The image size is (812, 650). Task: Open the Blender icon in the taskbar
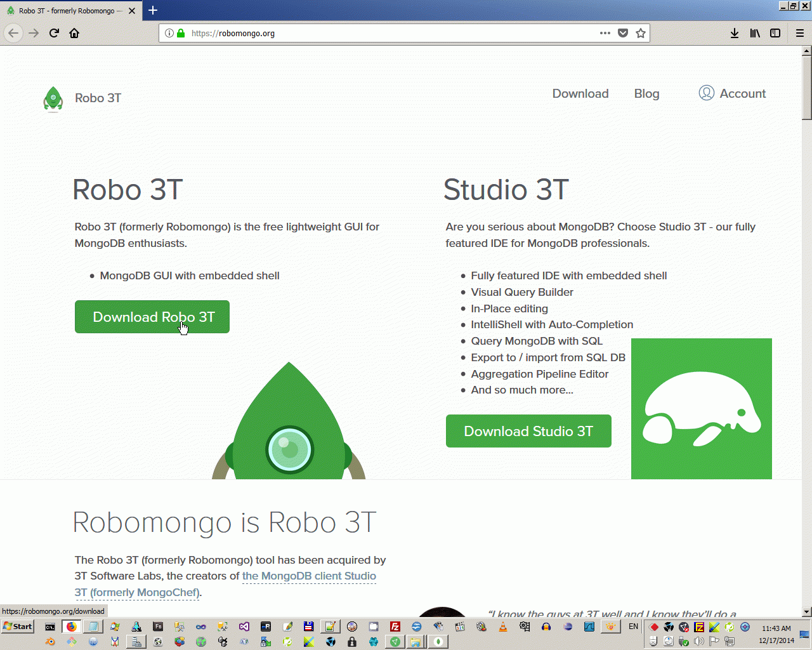click(x=50, y=642)
